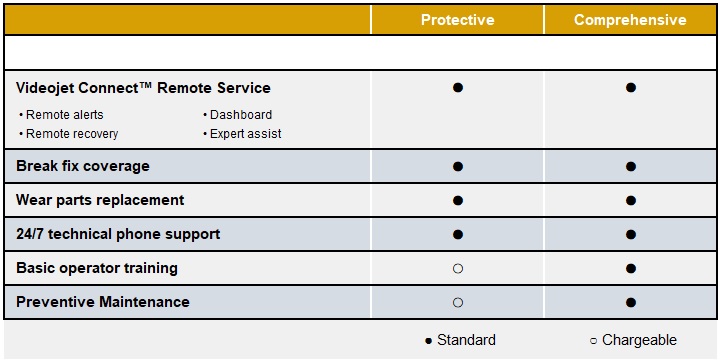
Task: Click the Comprehensive column header
Action: click(630, 20)
